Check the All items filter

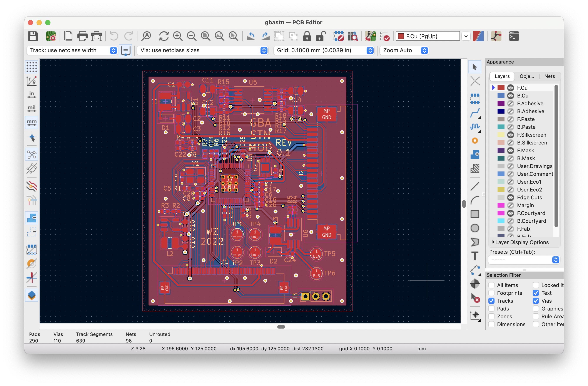(x=491, y=285)
